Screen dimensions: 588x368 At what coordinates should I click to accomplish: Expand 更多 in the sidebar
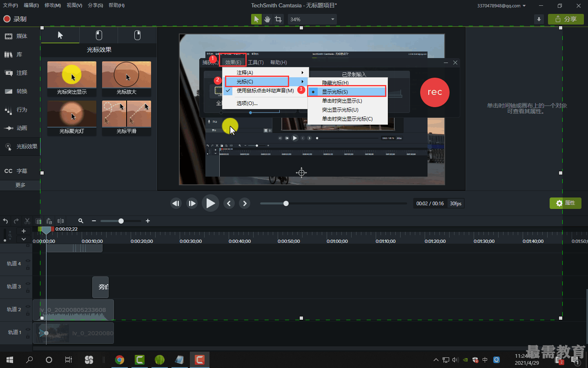[x=20, y=185]
